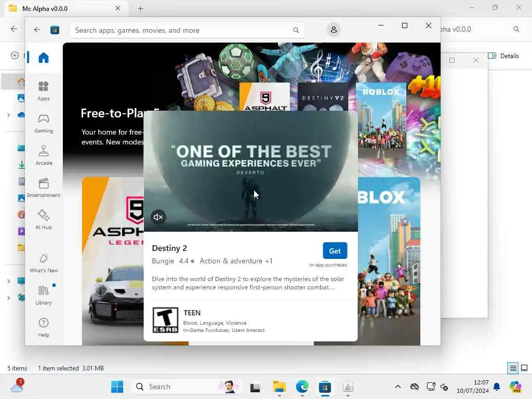This screenshot has height=399, width=532.
Task: Select the Destiny 2 thumbnail in hero banner
Action: tap(323, 97)
